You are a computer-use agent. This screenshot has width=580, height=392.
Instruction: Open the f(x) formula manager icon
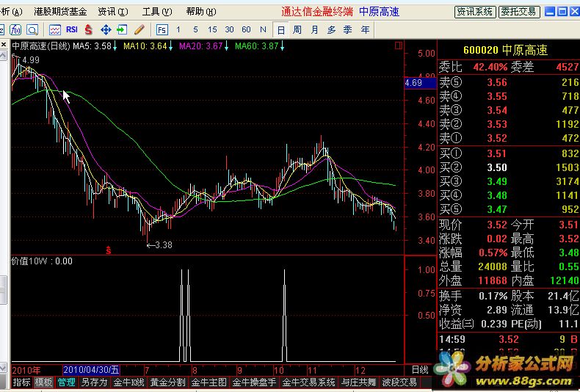click(x=16, y=29)
